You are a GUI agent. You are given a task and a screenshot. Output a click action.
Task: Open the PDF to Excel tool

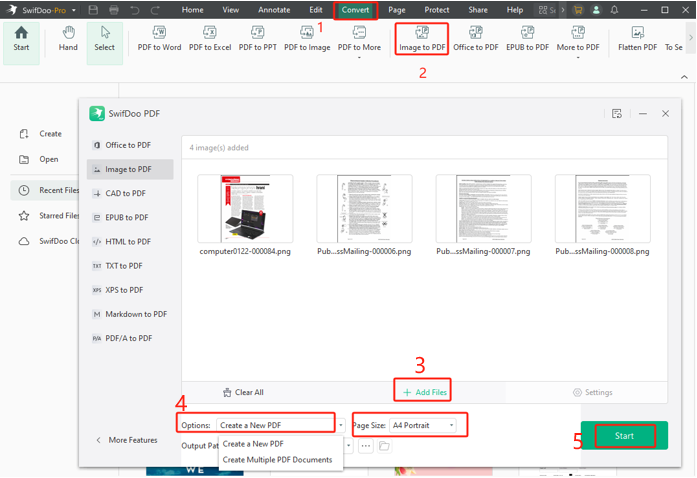click(x=209, y=40)
